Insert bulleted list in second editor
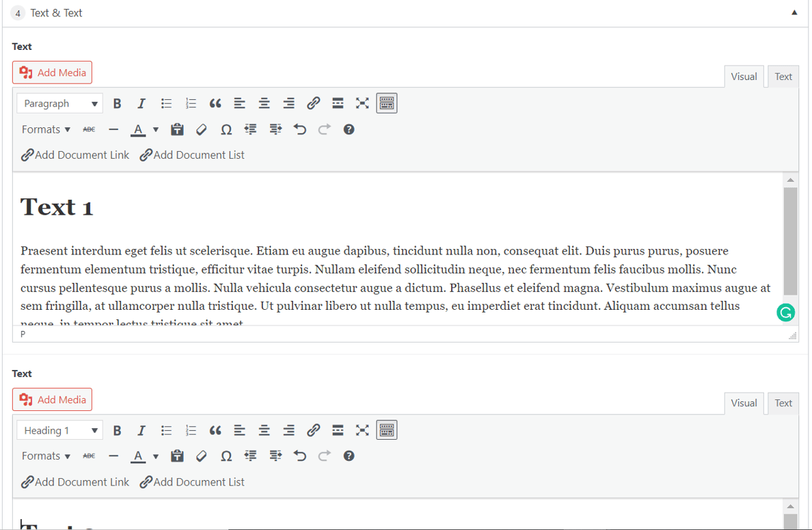 (x=165, y=431)
